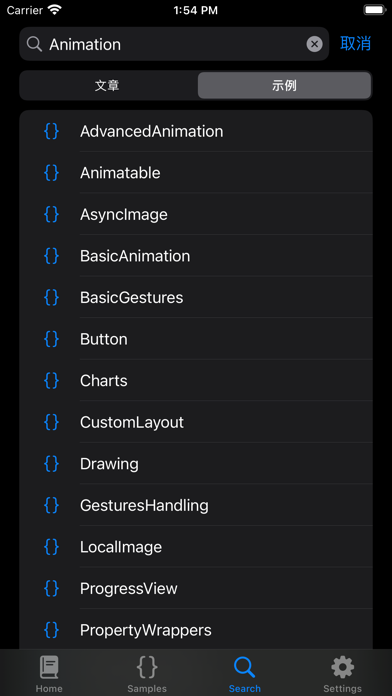Tap the curly braces icon beside Charts
The width and height of the screenshot is (392, 696).
click(x=51, y=380)
